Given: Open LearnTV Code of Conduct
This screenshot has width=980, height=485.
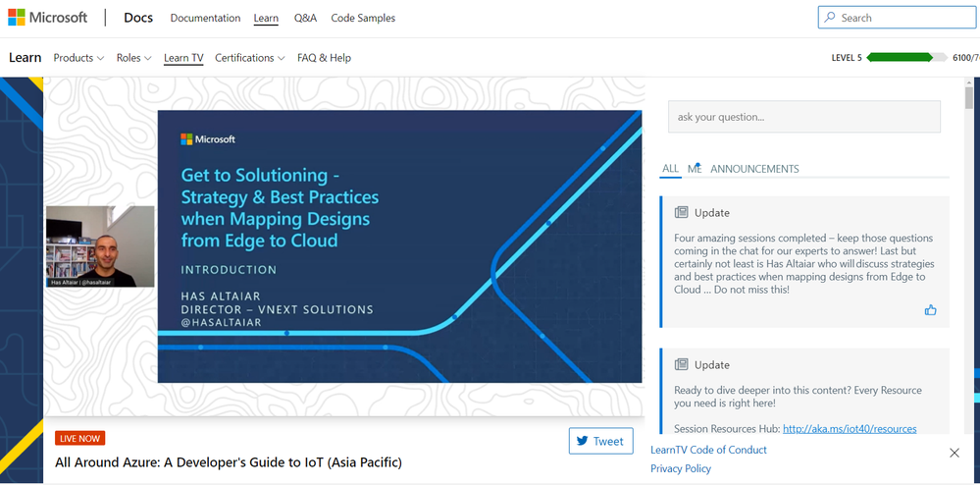Looking at the screenshot, I should click(708, 450).
